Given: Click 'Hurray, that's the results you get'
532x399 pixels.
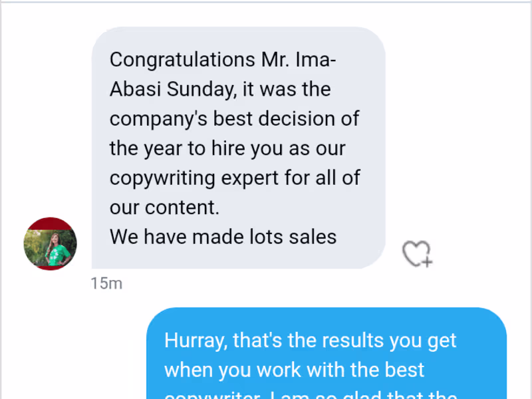Looking at the screenshot, I should (x=310, y=340).
